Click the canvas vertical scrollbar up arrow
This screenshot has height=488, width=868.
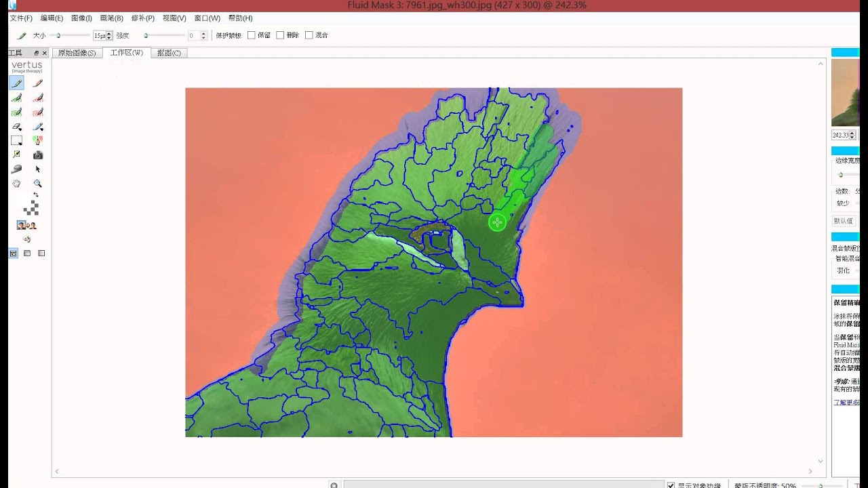pos(822,63)
